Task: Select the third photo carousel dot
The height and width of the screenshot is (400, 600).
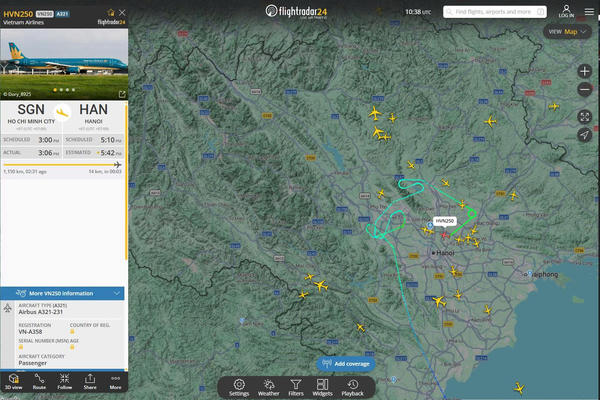Action: click(x=67, y=90)
